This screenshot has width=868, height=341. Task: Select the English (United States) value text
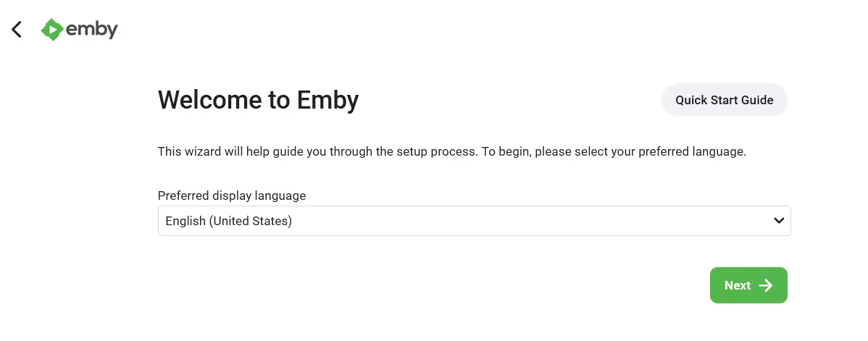229,221
